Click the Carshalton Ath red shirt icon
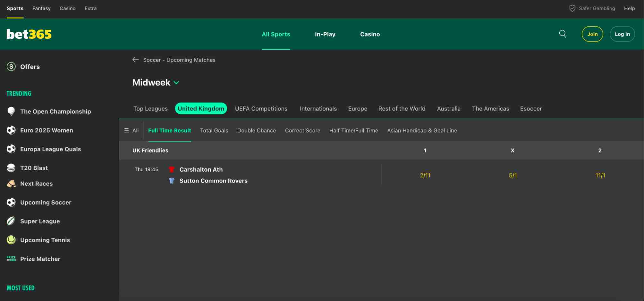 click(x=172, y=169)
